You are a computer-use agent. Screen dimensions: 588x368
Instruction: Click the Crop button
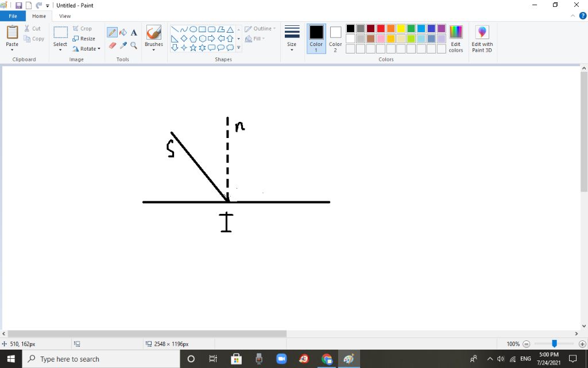pyautogui.click(x=82, y=29)
